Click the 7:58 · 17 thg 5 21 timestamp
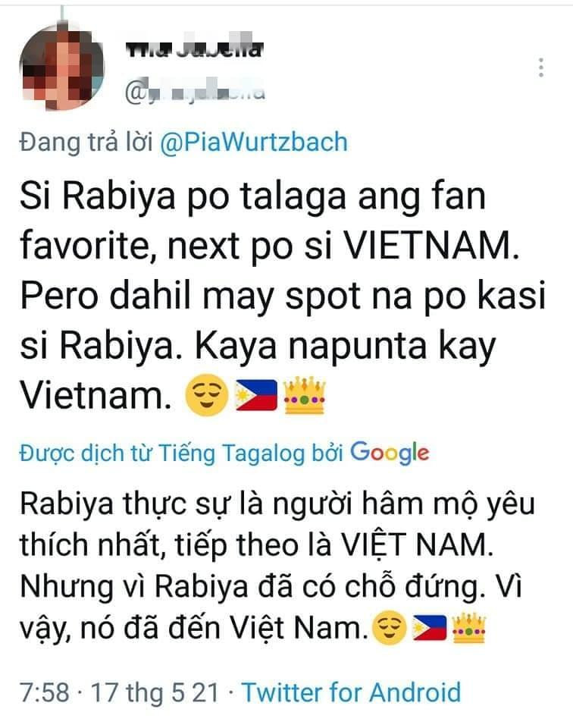Image resolution: width=573 pixels, height=728 pixels. [119, 692]
